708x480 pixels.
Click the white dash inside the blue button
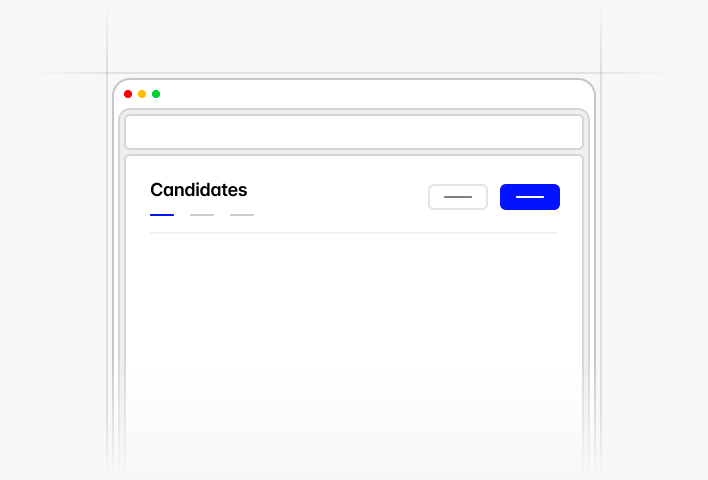click(530, 197)
